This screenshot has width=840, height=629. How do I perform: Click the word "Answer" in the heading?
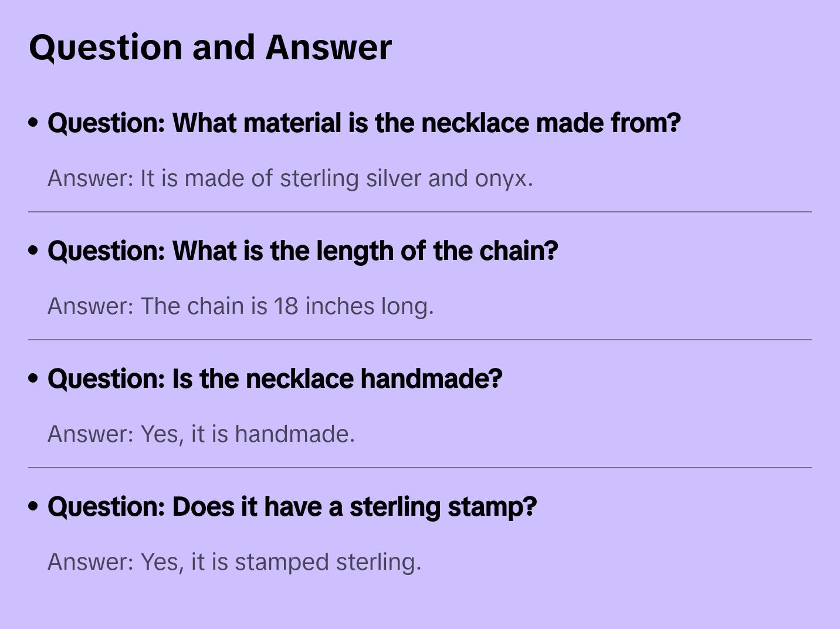coord(328,47)
